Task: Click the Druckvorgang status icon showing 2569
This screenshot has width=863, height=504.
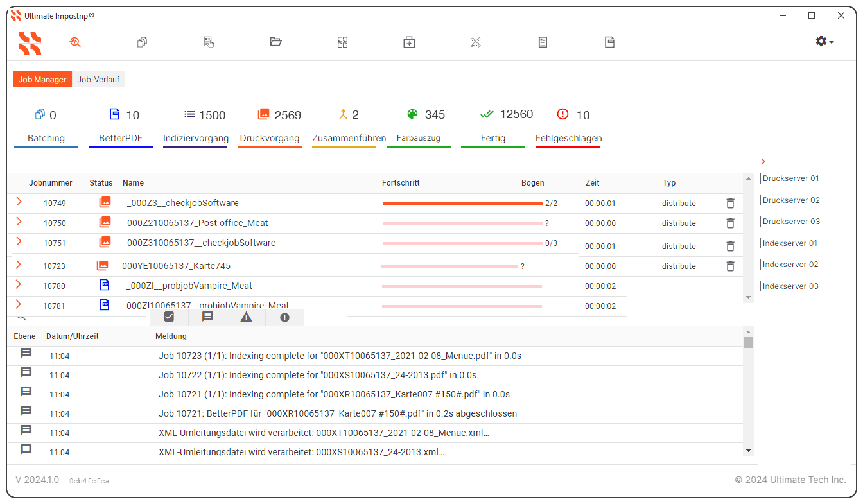Action: [x=263, y=114]
